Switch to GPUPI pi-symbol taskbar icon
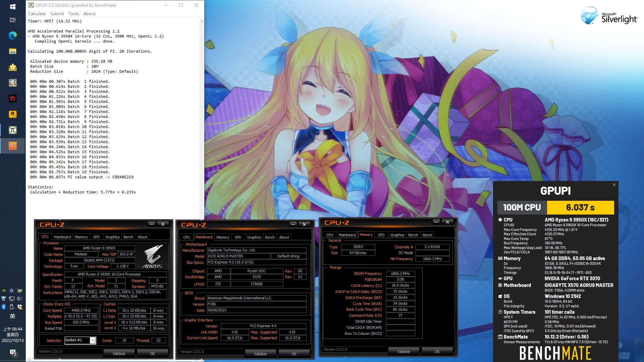Screen dimensions: 644x362 [x=12, y=130]
